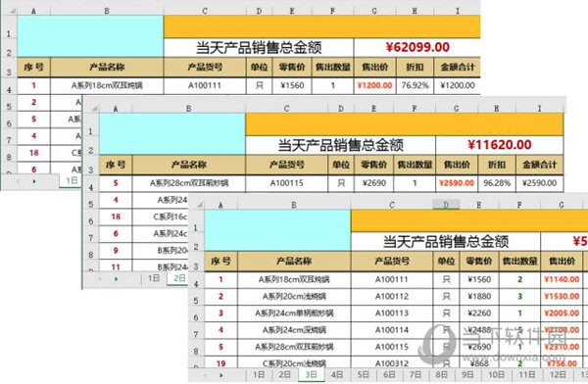The width and height of the screenshot is (588, 384).
Task: Click the 折扣 header in back window
Action: (x=415, y=67)
